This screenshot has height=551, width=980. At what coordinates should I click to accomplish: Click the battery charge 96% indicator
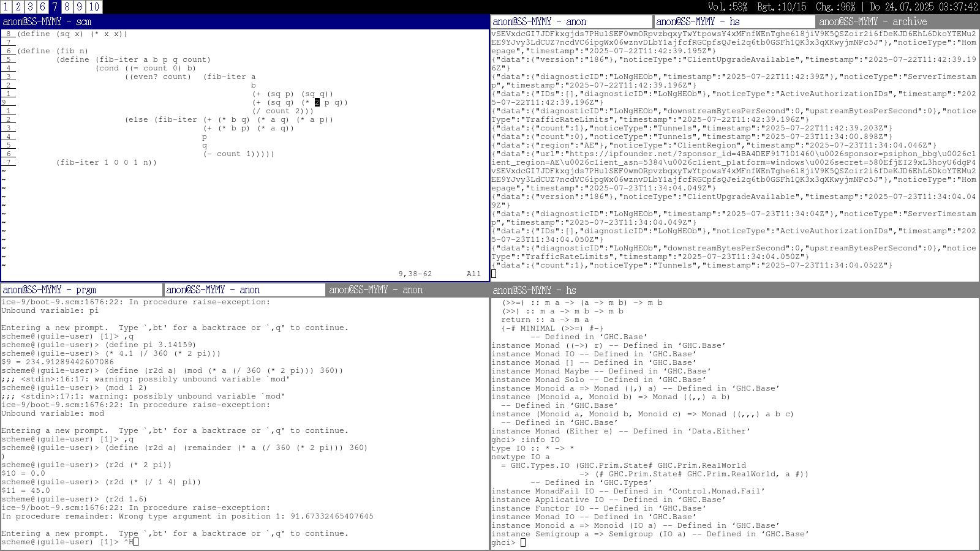pyautogui.click(x=835, y=7)
